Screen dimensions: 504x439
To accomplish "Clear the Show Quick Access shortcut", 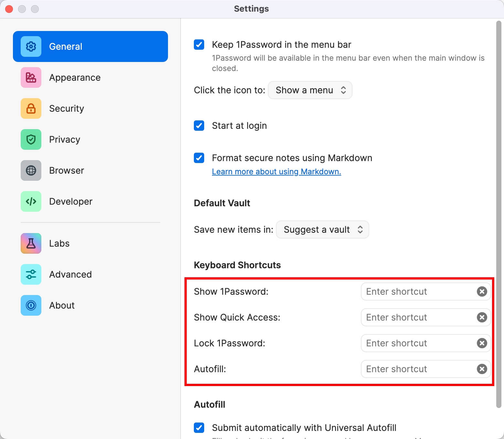I will pyautogui.click(x=482, y=317).
